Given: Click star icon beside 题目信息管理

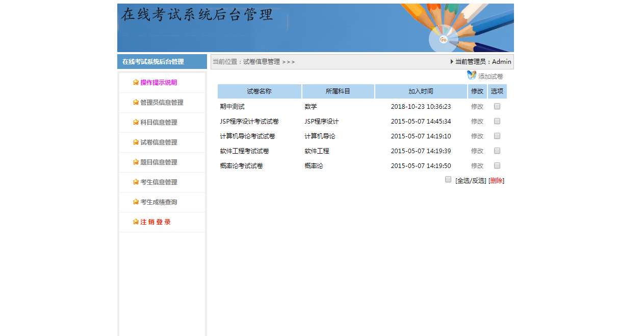Looking at the screenshot, I should point(136,162).
